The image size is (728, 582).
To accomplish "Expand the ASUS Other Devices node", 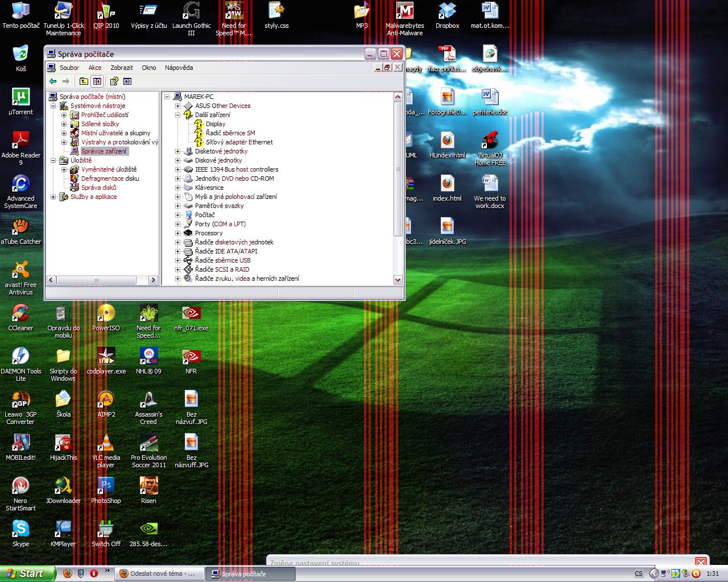I will (177, 106).
